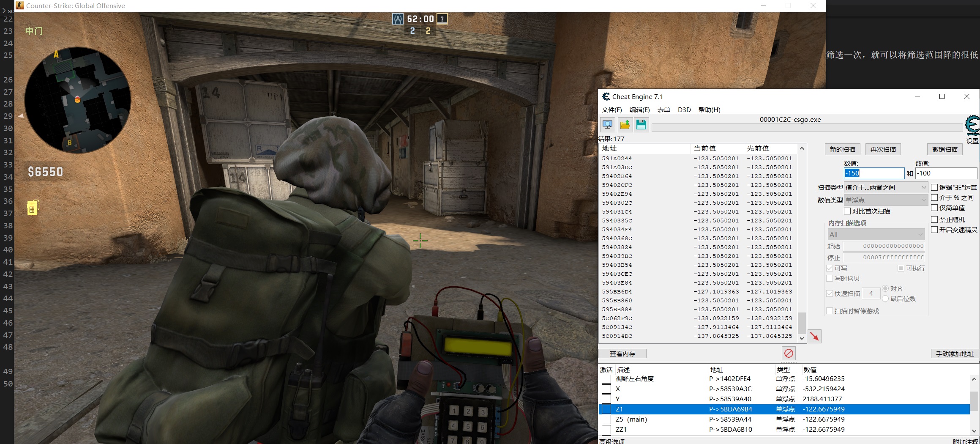
Task: Open the D3D menu
Action: [x=684, y=110]
